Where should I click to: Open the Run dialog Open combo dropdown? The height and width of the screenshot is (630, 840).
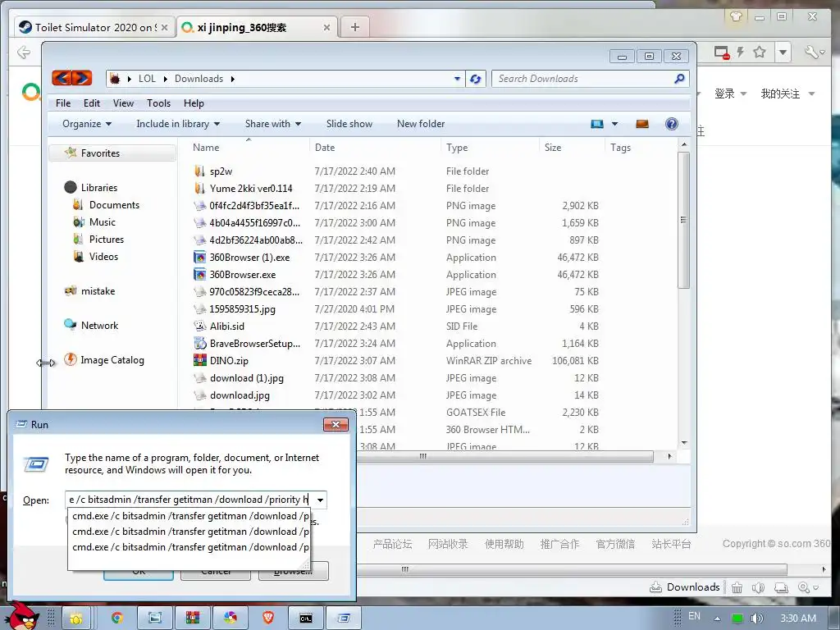tap(320, 500)
